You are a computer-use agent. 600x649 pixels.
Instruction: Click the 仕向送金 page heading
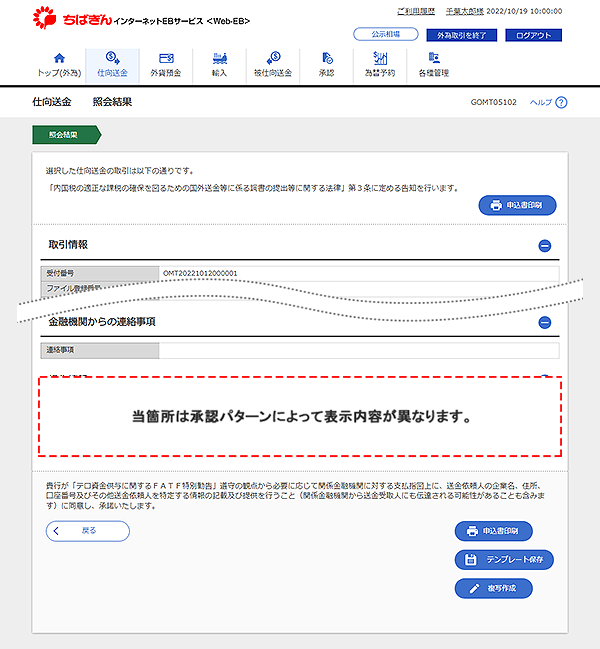tap(52, 102)
